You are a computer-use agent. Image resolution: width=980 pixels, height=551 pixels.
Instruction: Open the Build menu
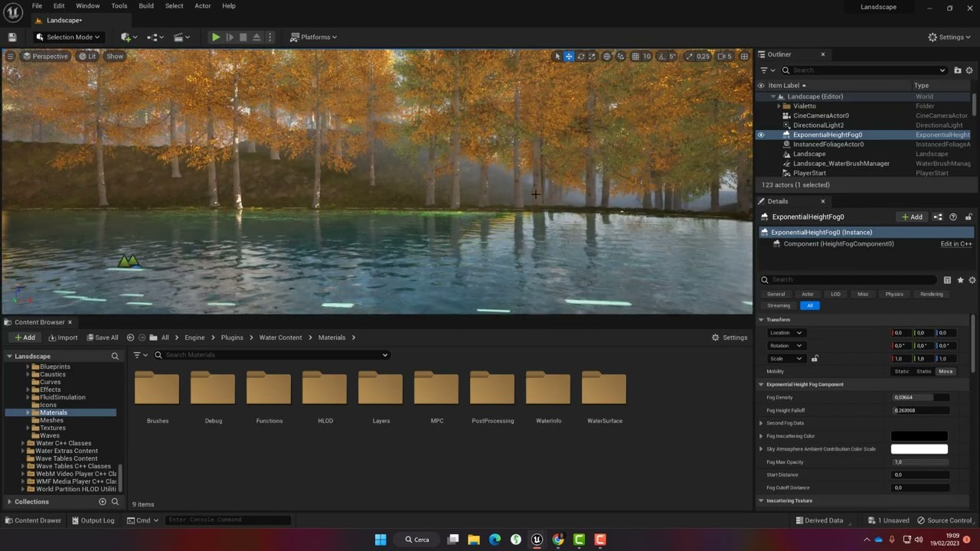(x=146, y=5)
